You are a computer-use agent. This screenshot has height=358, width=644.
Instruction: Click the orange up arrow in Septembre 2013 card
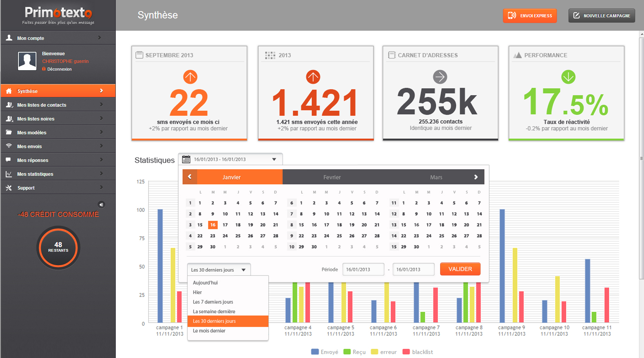click(190, 77)
